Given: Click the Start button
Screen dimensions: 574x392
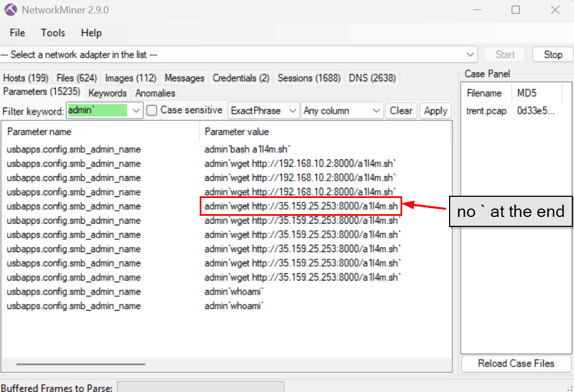Looking at the screenshot, I should pos(505,55).
